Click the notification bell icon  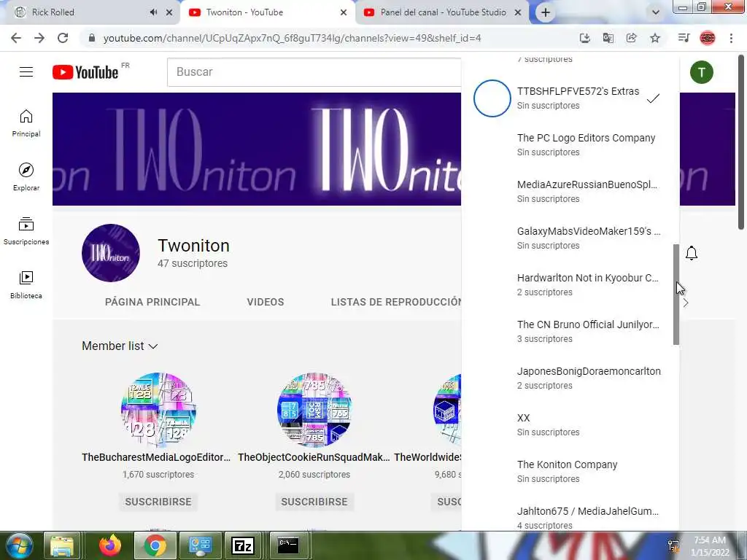click(x=692, y=253)
